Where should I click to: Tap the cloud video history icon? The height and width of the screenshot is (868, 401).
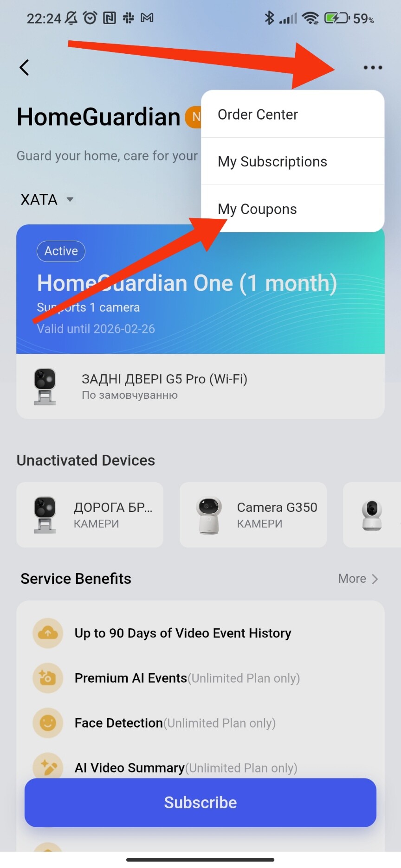48,633
